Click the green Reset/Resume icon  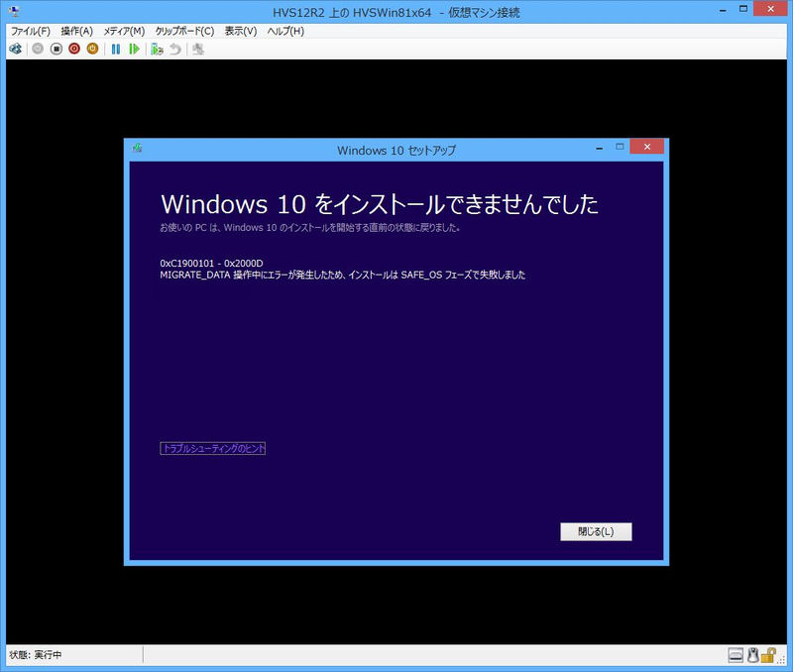[134, 49]
